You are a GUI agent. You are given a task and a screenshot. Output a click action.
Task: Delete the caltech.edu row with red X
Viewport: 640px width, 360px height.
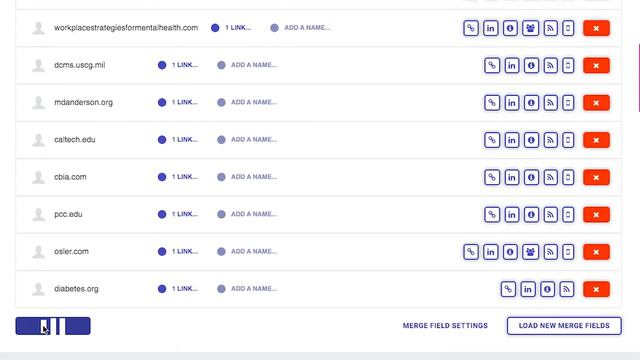point(596,140)
